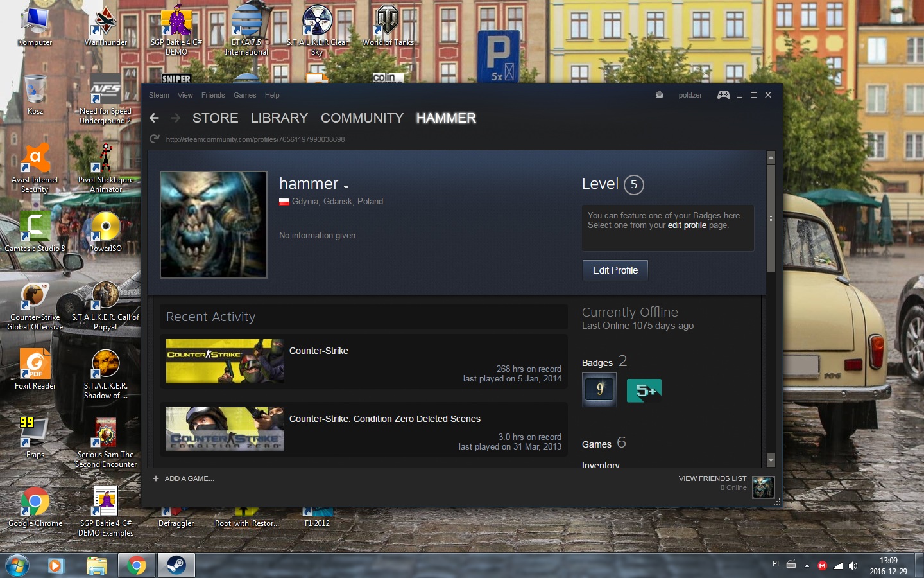Select Serious Sam Second Encounter shortcut
Image resolution: width=924 pixels, height=578 pixels.
pyautogui.click(x=106, y=443)
